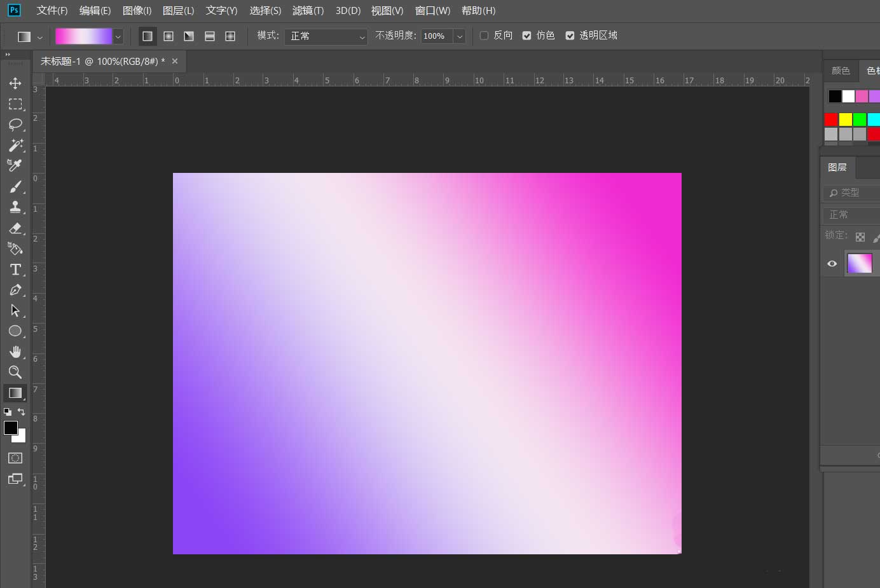Toggle the 透明区域 (Transparency) checkbox
The height and width of the screenshot is (588, 880).
click(570, 36)
